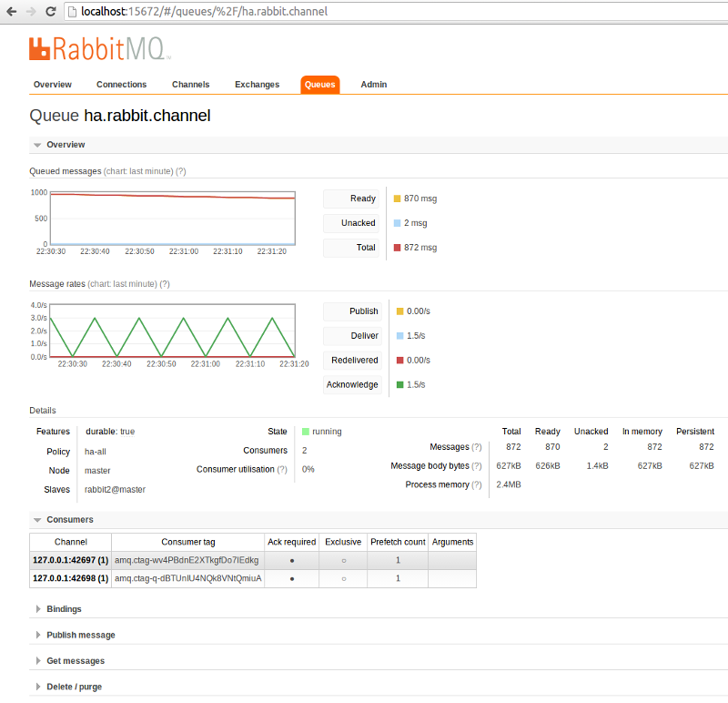Click the slave node rabbit2@master

pos(115,490)
